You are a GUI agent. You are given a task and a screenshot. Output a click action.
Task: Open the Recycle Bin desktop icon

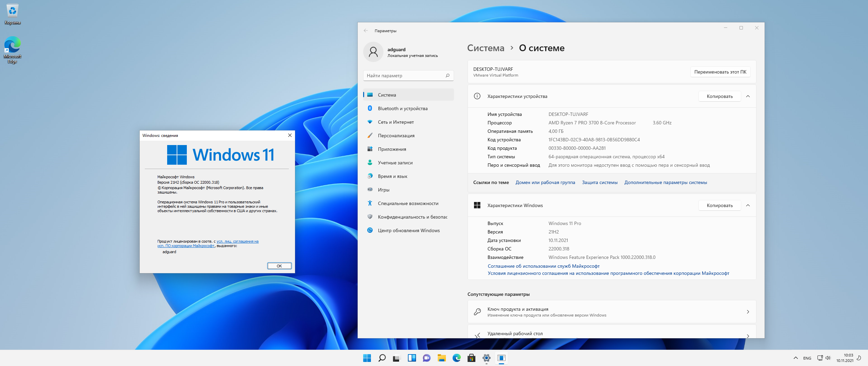tap(13, 14)
